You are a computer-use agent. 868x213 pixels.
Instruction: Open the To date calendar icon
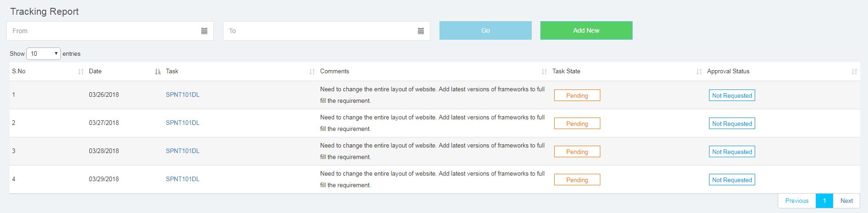point(421,31)
